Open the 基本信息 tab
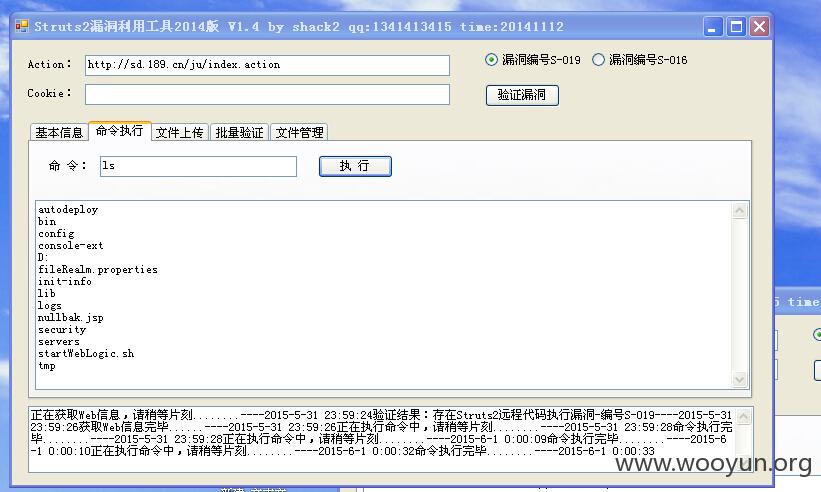The image size is (821, 492). (x=59, y=132)
